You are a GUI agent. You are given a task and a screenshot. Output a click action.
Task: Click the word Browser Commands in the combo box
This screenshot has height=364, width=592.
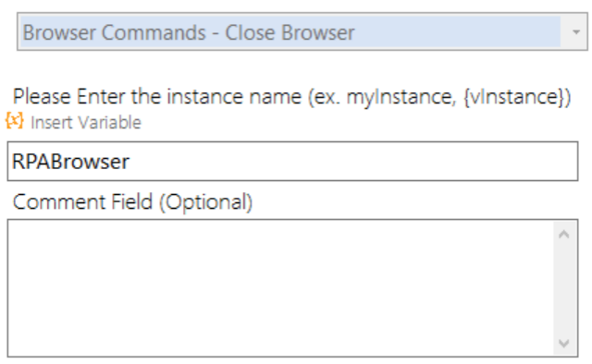coord(115,33)
